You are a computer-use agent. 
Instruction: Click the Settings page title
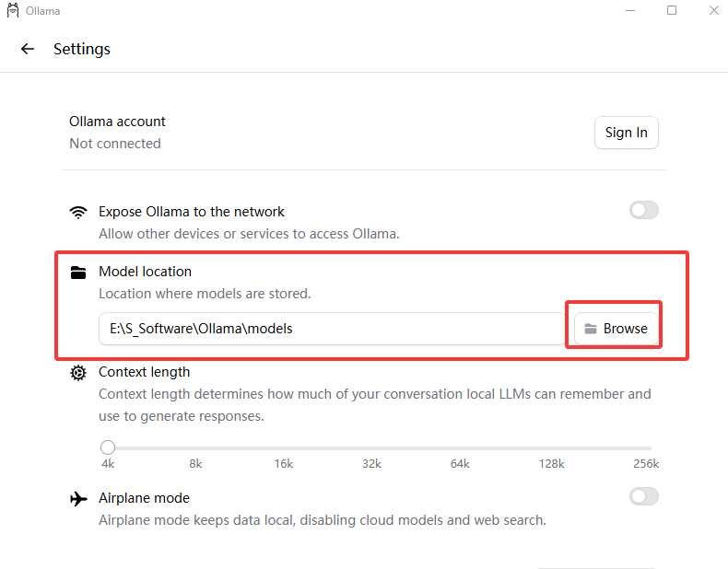[82, 49]
